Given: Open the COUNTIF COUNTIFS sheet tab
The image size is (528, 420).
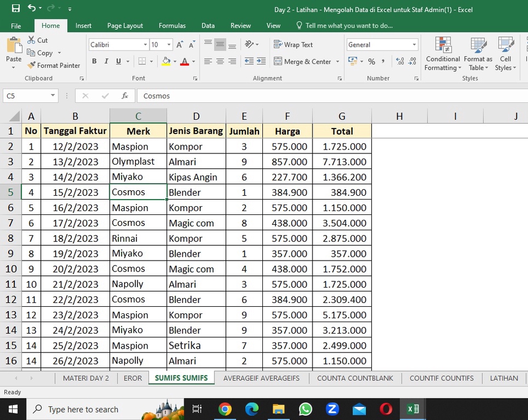Looking at the screenshot, I should coord(442,378).
